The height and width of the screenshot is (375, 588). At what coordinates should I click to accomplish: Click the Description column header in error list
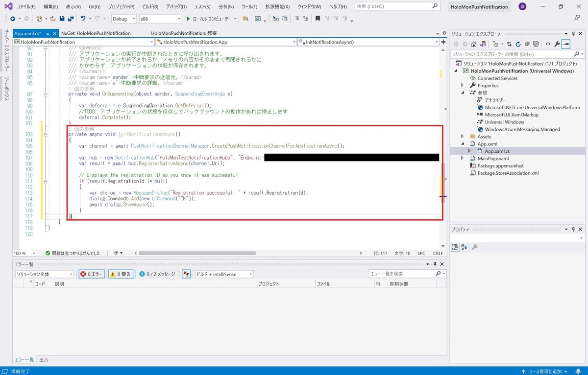(x=154, y=284)
